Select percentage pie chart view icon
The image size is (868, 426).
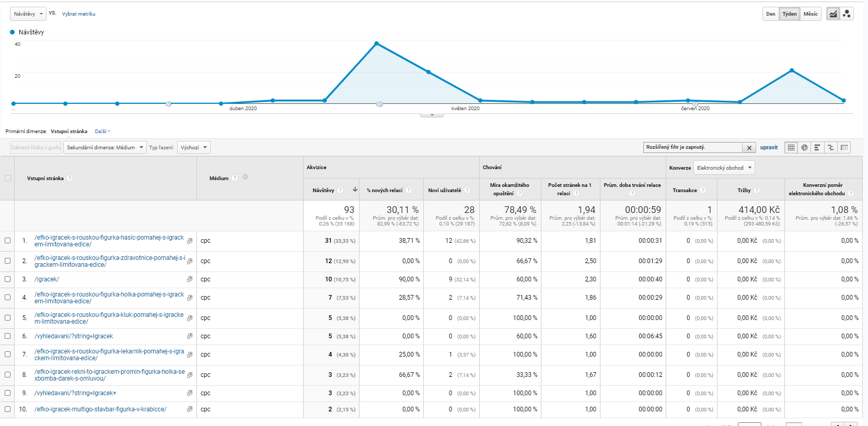click(804, 148)
